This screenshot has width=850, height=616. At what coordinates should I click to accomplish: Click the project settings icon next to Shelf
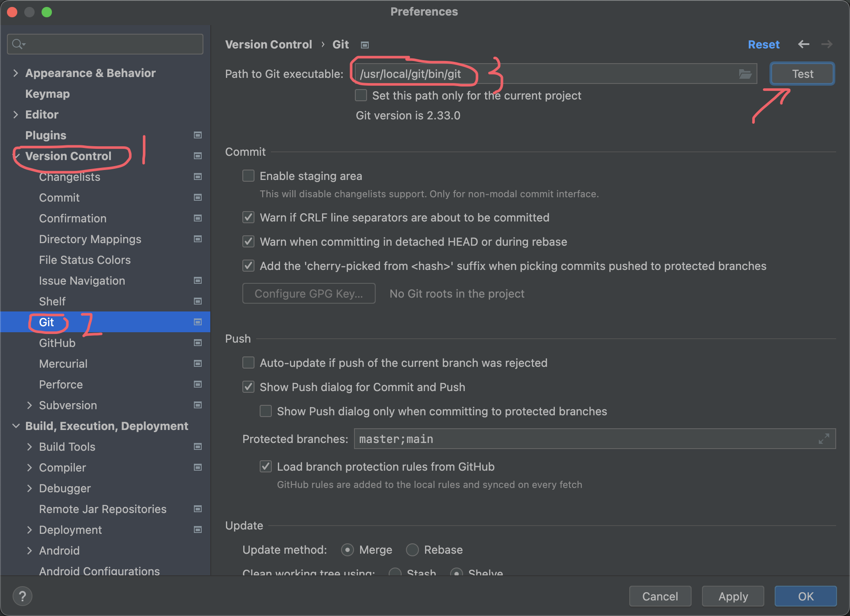[198, 301]
